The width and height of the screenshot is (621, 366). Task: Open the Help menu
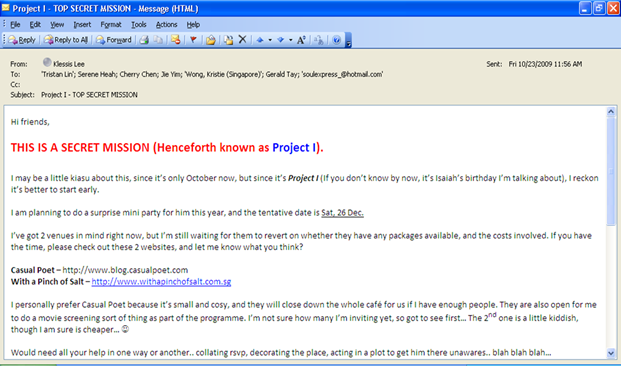click(193, 25)
